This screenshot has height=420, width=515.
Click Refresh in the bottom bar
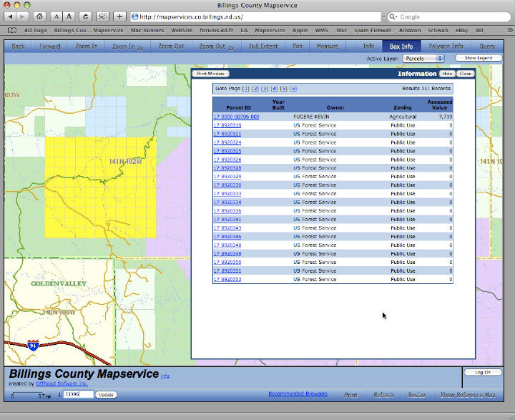[383, 395]
